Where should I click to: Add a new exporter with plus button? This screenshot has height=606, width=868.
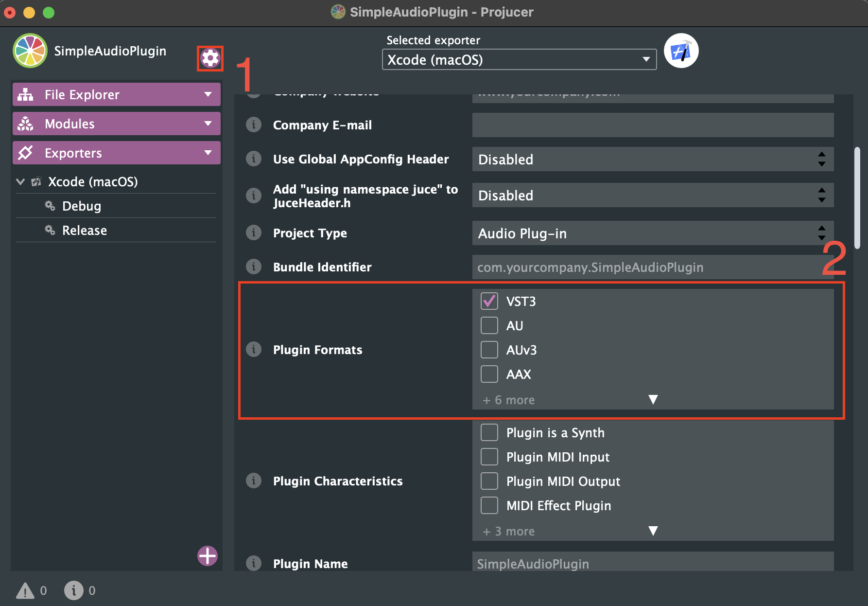pyautogui.click(x=208, y=555)
